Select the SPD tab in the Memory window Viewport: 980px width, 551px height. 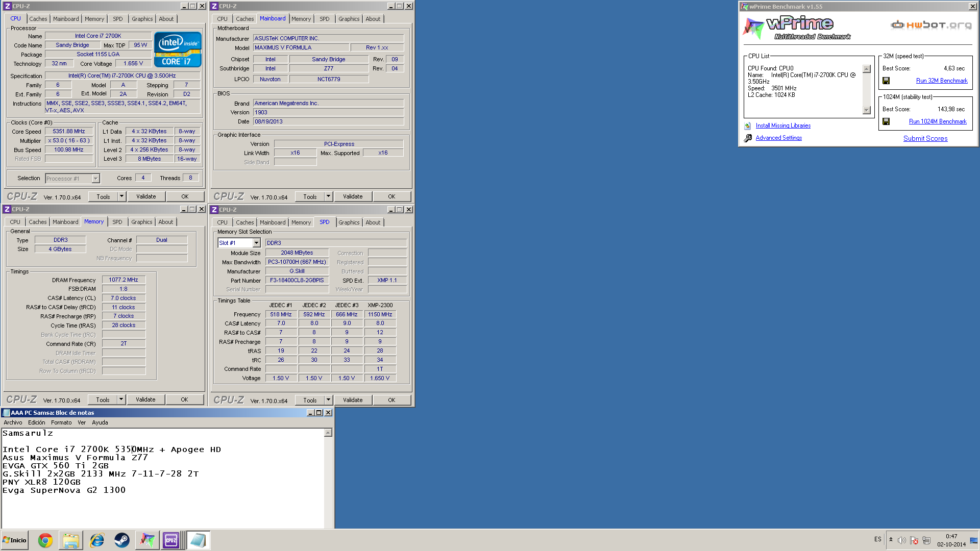(117, 222)
